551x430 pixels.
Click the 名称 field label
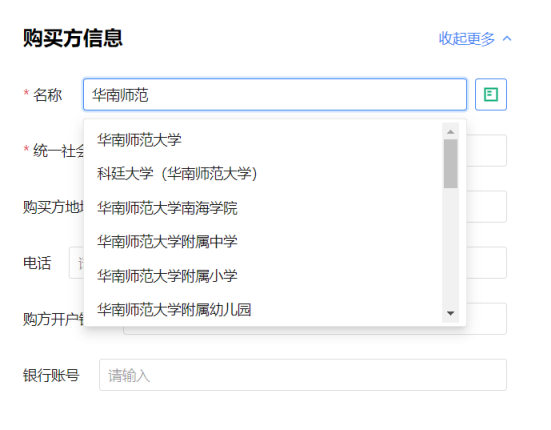point(47,95)
